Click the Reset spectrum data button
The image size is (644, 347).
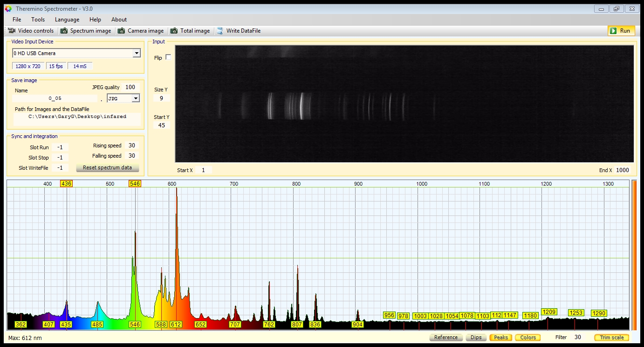click(x=107, y=167)
